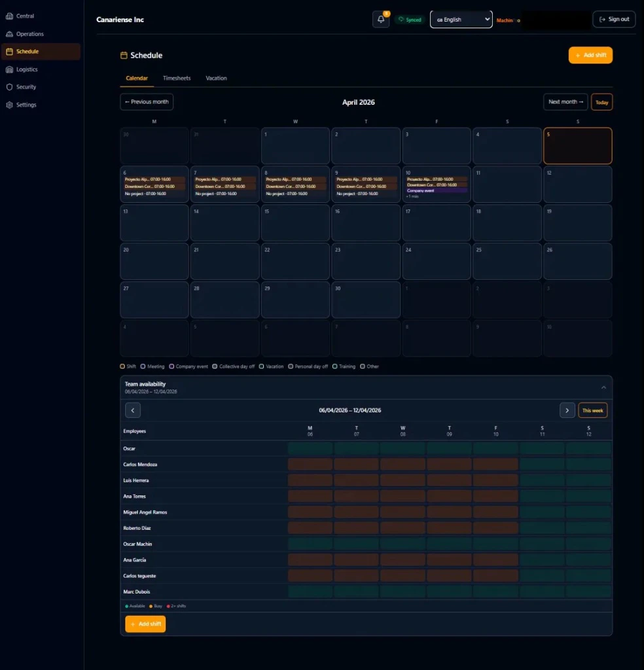The width and height of the screenshot is (644, 670).
Task: Open the notifications bell
Action: [x=380, y=19]
